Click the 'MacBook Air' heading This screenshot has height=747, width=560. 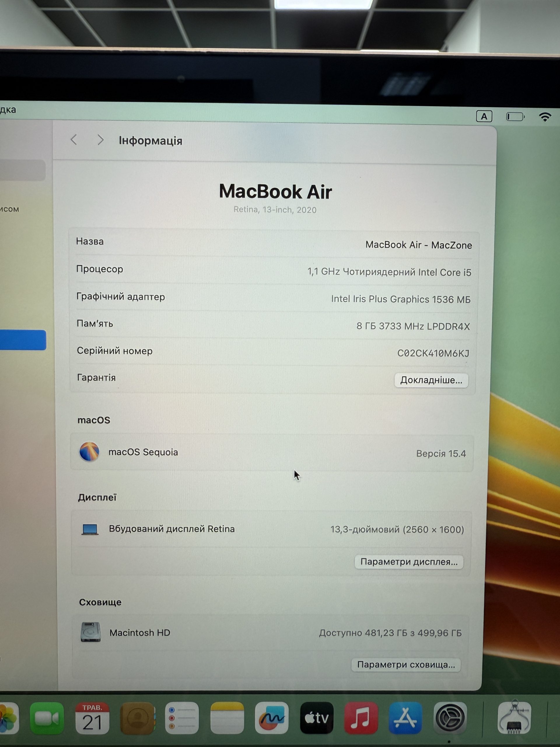tap(275, 191)
